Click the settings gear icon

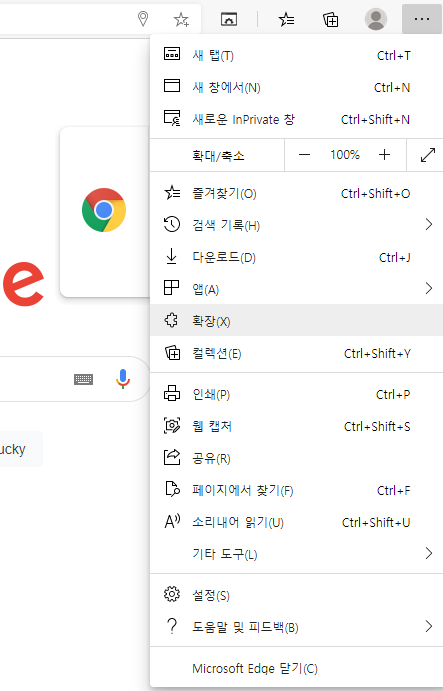172,594
